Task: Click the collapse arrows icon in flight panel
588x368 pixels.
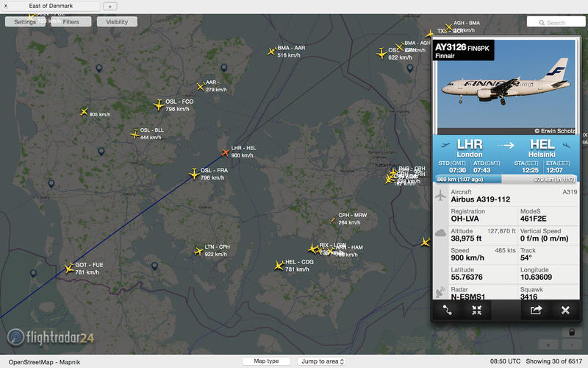Action: click(x=476, y=310)
